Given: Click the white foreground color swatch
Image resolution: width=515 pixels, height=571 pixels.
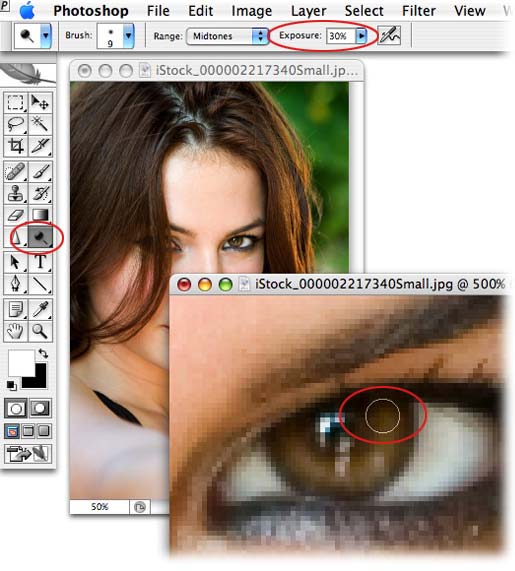Looking at the screenshot, I should (x=21, y=363).
